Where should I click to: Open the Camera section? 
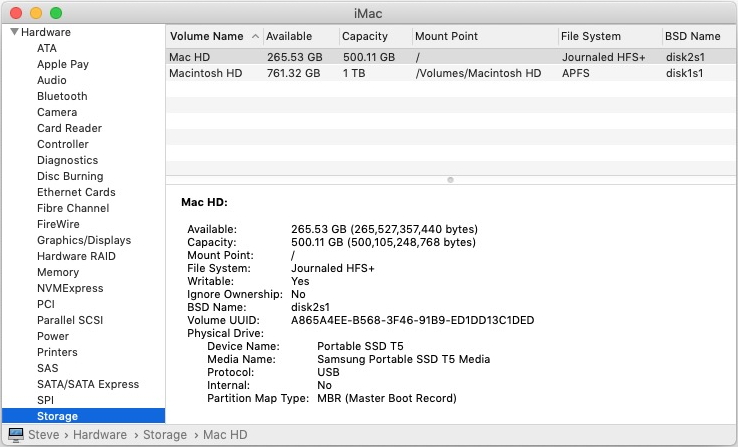pos(57,112)
